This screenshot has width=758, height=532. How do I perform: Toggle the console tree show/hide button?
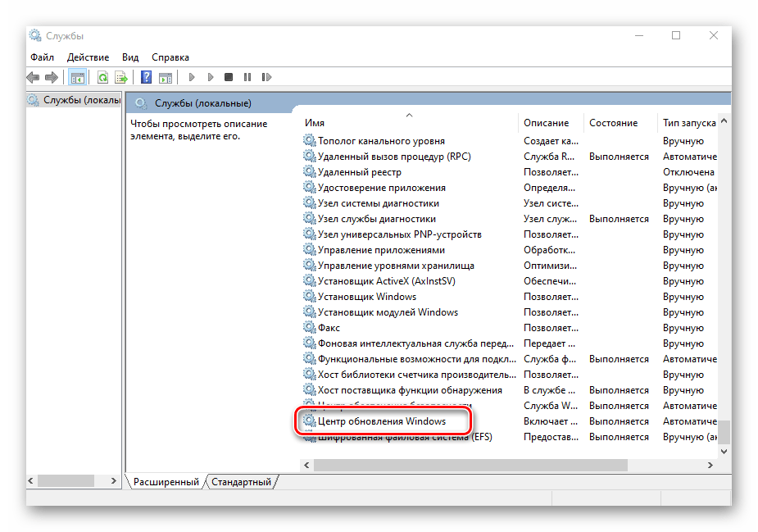[x=78, y=77]
